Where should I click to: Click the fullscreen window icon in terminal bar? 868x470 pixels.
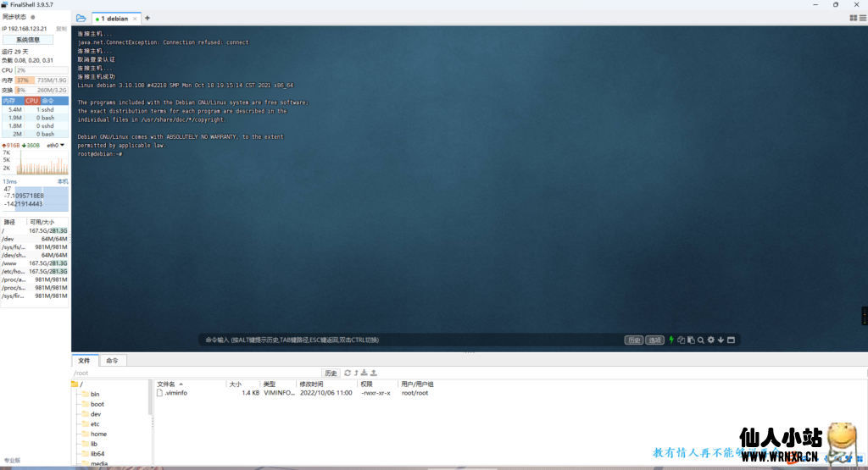(731, 340)
